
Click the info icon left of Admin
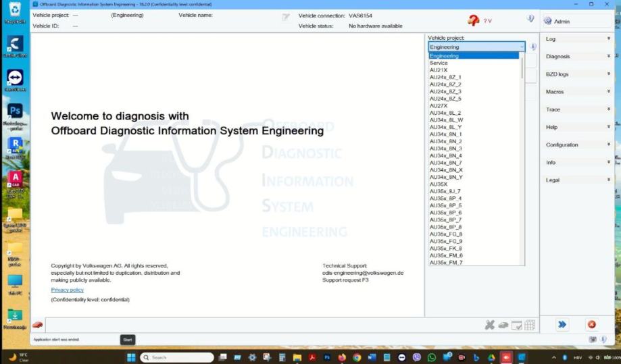click(530, 19)
